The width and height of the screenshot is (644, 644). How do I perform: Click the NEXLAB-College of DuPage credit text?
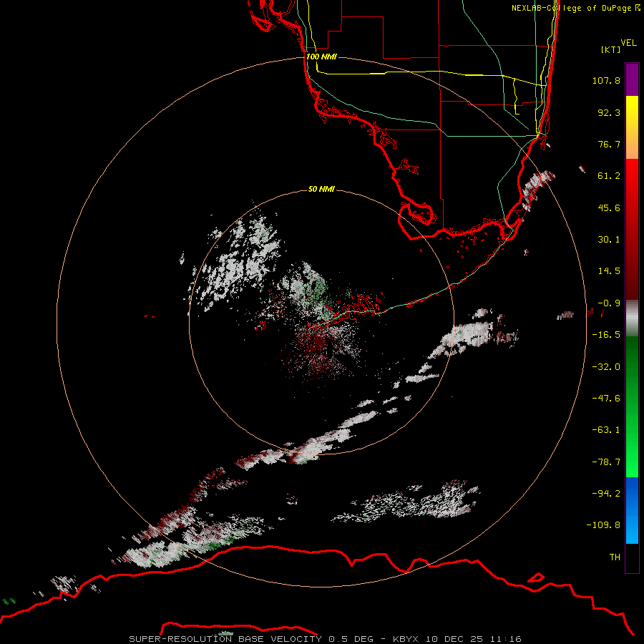576,8
